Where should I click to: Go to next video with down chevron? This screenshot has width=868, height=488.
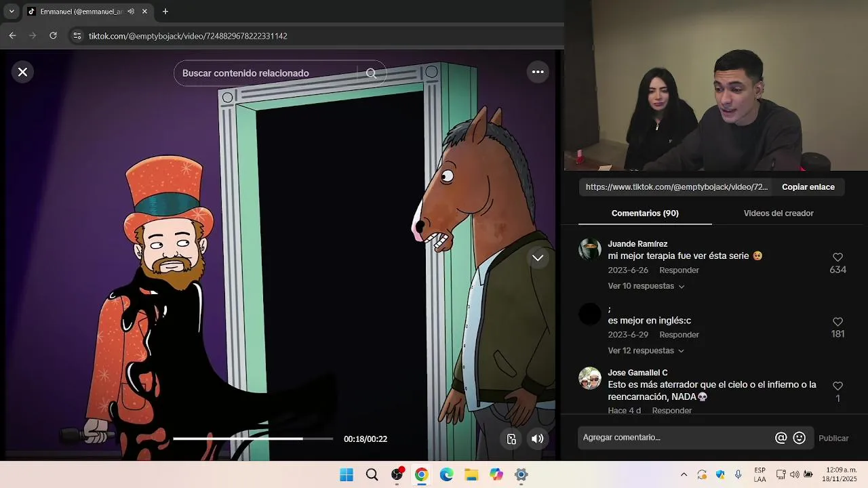point(538,258)
